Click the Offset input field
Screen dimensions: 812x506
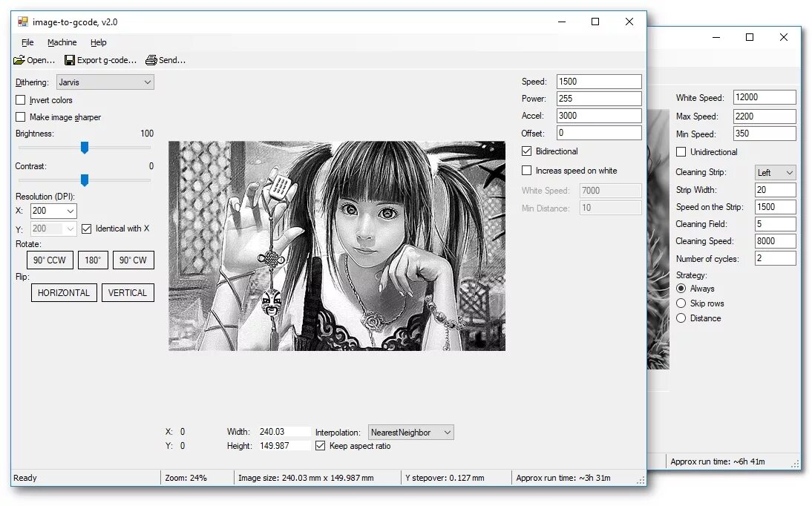pyautogui.click(x=599, y=133)
